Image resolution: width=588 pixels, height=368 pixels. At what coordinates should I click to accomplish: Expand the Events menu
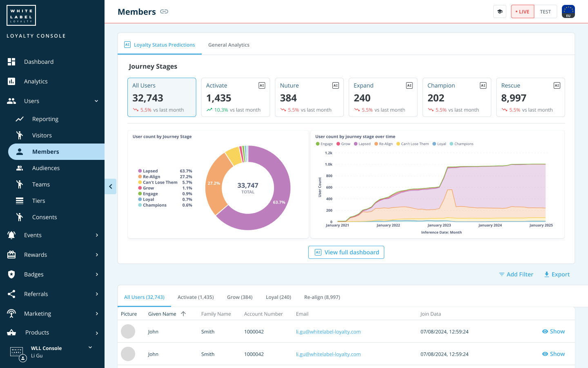point(33,235)
